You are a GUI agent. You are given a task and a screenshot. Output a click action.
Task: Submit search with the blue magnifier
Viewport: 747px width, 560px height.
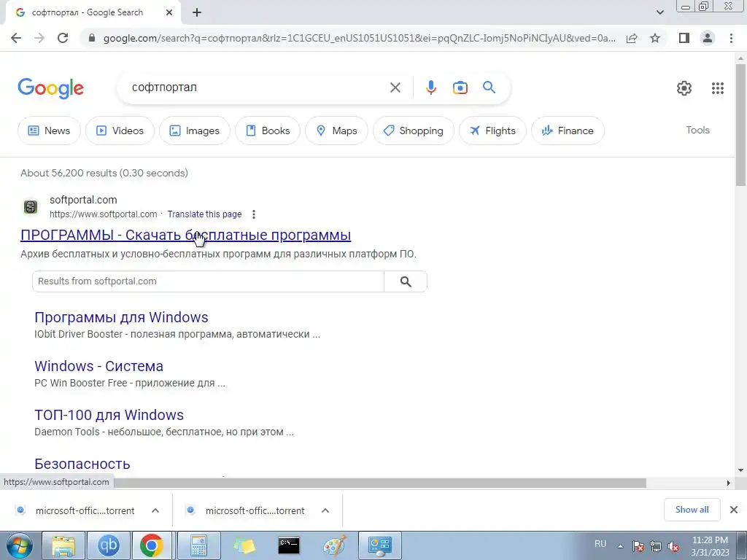[x=489, y=87]
